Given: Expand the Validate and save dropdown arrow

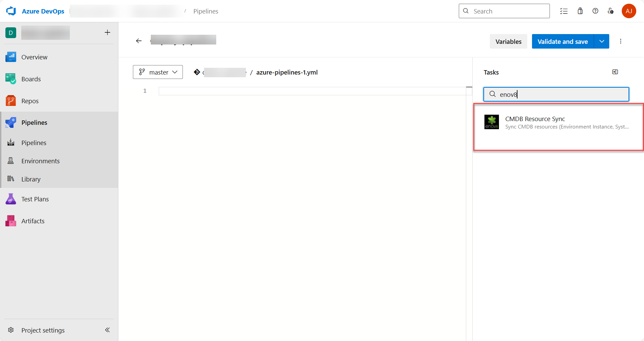Looking at the screenshot, I should (602, 41).
